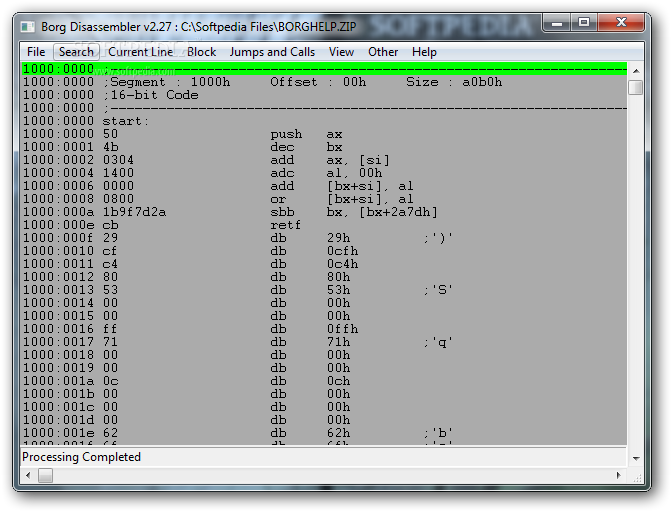Select the 'or [bx+si], al' line

click(x=324, y=199)
